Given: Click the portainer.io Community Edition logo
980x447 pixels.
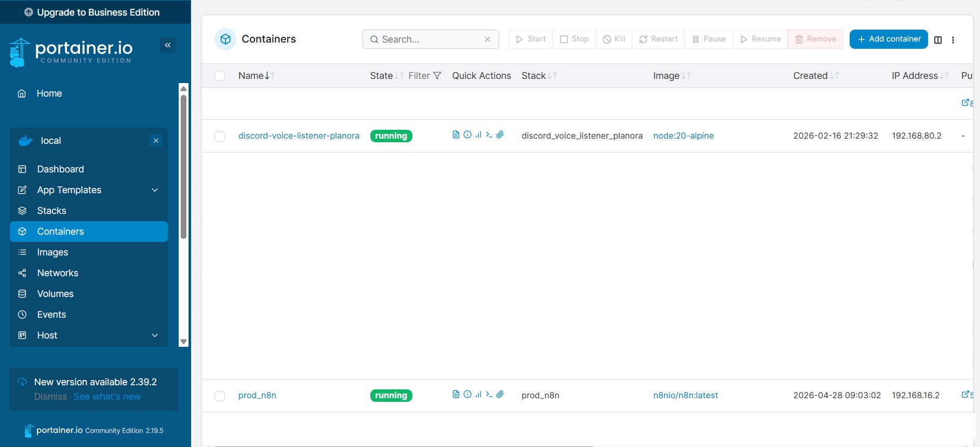Looking at the screenshot, I should (x=71, y=52).
